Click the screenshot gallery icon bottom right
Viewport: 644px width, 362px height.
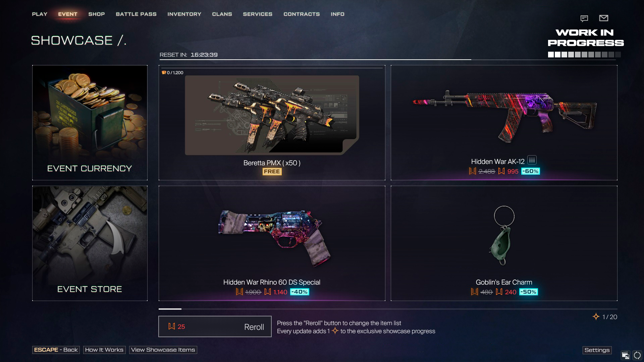pos(626,355)
